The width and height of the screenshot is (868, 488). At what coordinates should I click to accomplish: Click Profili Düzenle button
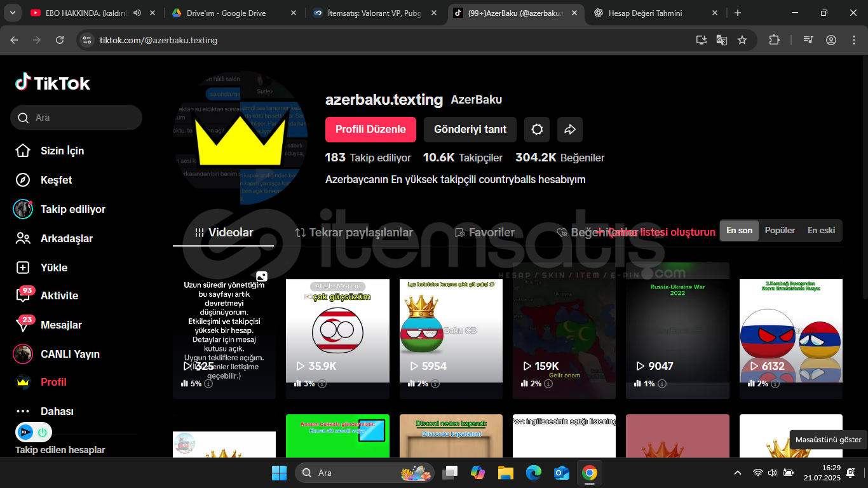[x=370, y=129]
